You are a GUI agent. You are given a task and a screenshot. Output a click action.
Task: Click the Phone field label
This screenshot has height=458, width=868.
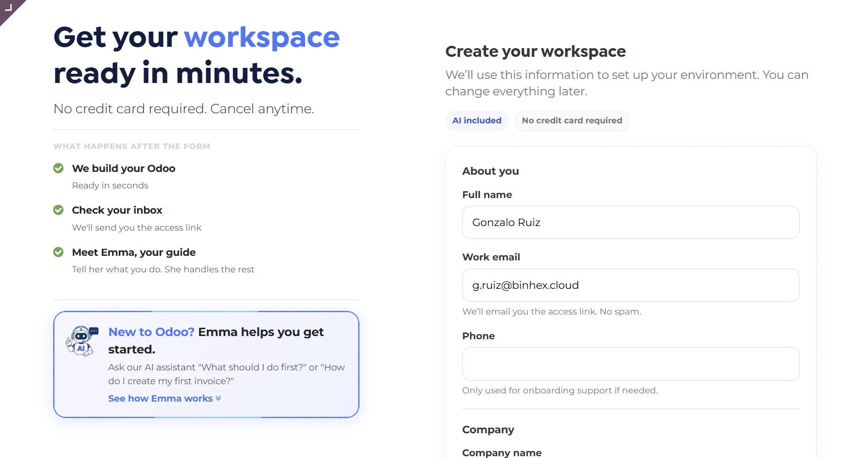[x=478, y=336]
